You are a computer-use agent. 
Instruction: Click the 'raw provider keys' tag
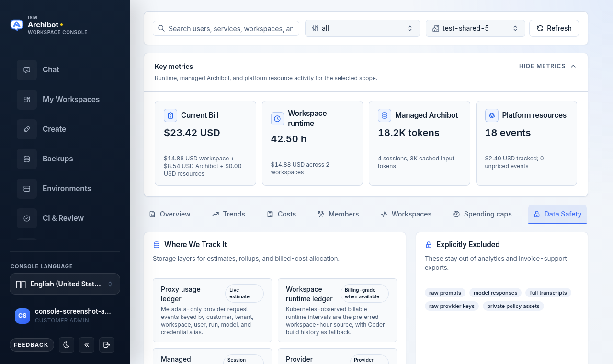pos(452,306)
